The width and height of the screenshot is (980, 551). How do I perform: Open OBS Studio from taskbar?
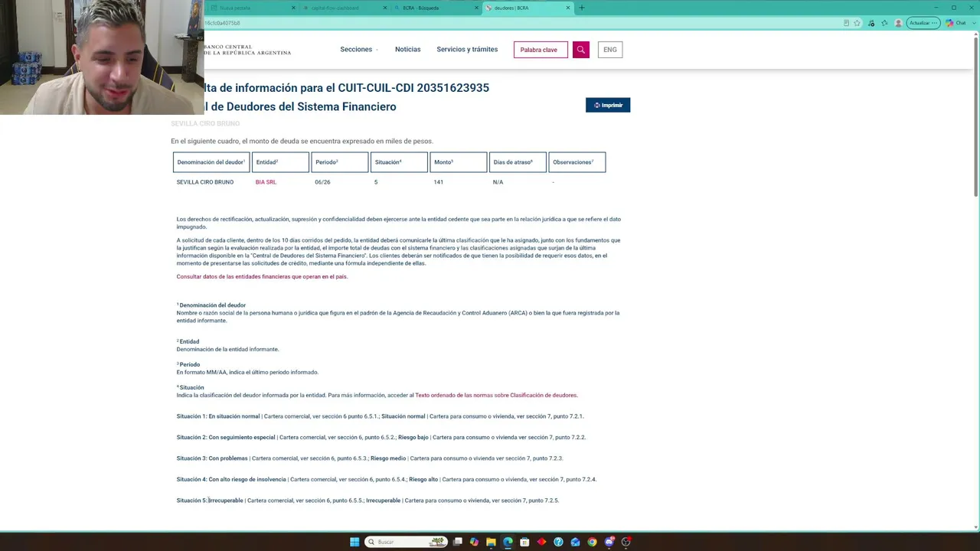coord(626,542)
